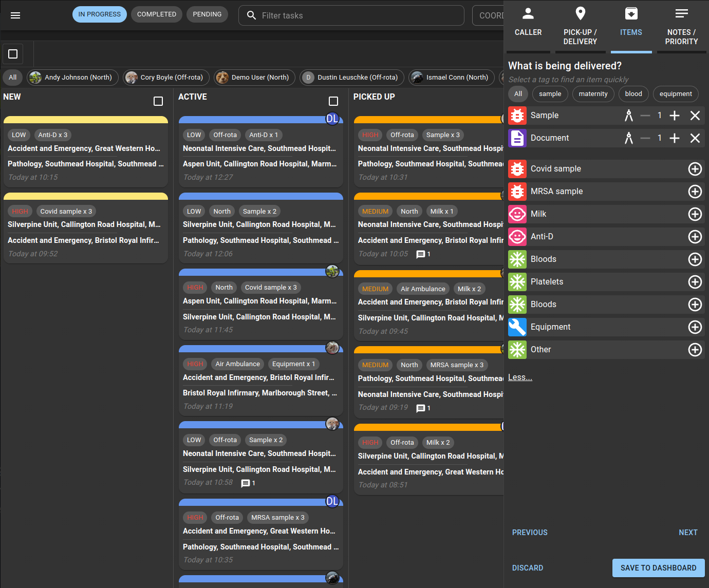Add Covid sample item with plus icon
The height and width of the screenshot is (588, 709).
tap(695, 169)
